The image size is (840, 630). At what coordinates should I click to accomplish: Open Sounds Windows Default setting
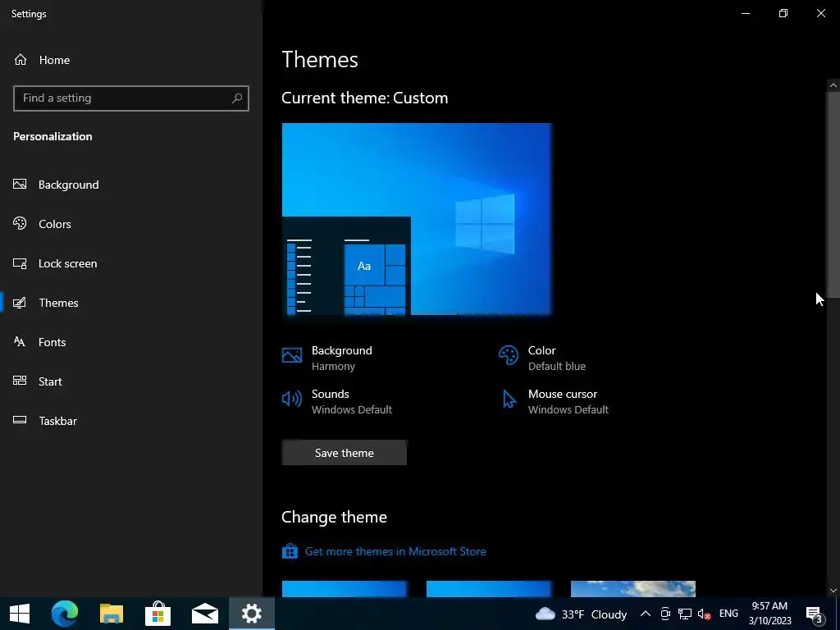click(351, 401)
